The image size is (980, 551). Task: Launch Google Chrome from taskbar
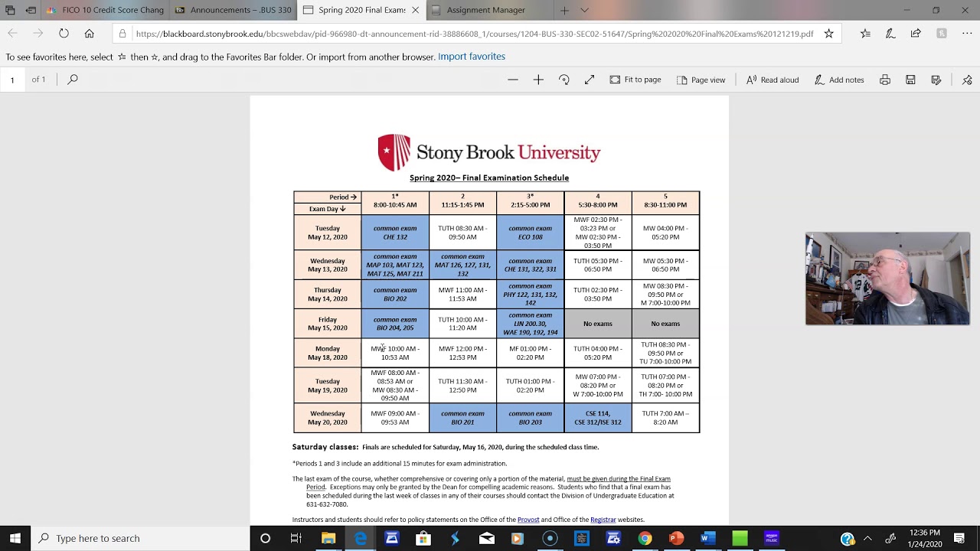[x=645, y=538]
